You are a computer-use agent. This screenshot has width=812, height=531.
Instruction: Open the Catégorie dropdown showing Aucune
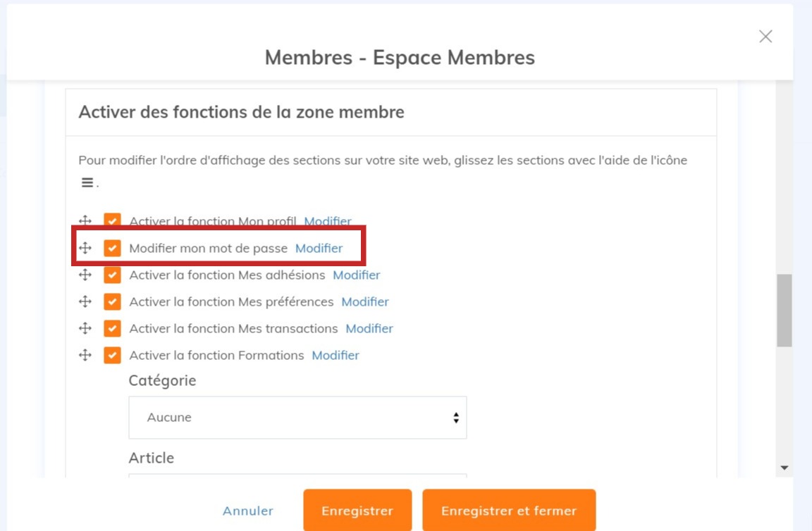(x=297, y=418)
